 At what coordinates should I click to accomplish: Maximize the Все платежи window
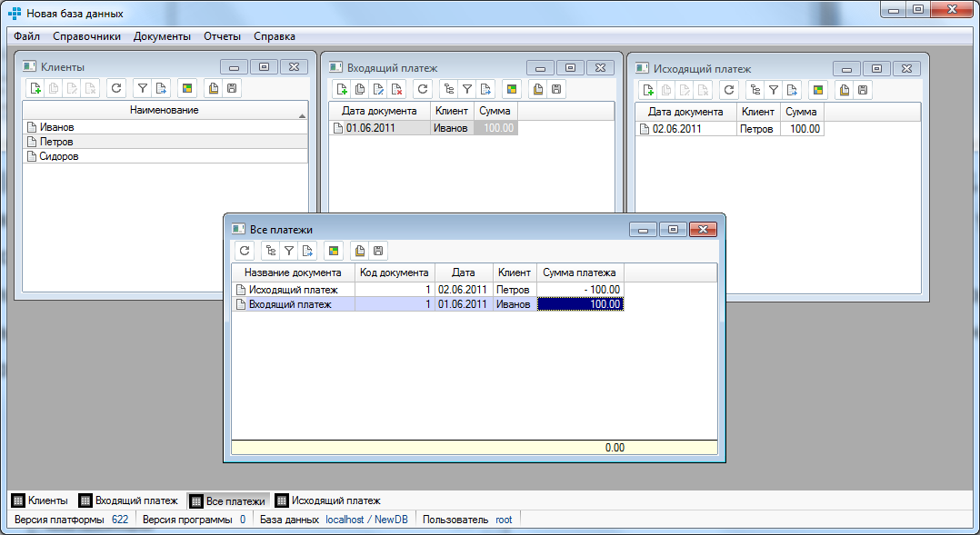coord(672,230)
